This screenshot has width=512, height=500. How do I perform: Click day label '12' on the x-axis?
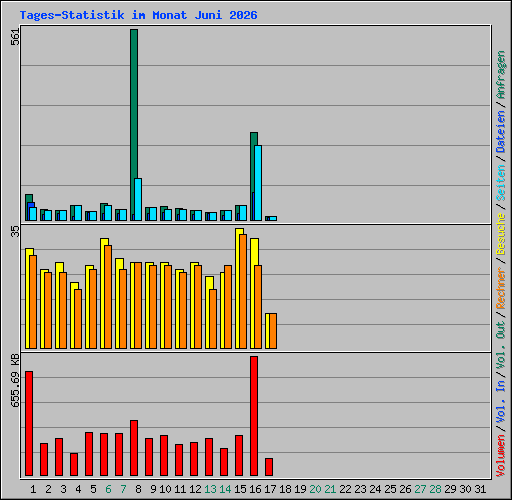click(195, 489)
